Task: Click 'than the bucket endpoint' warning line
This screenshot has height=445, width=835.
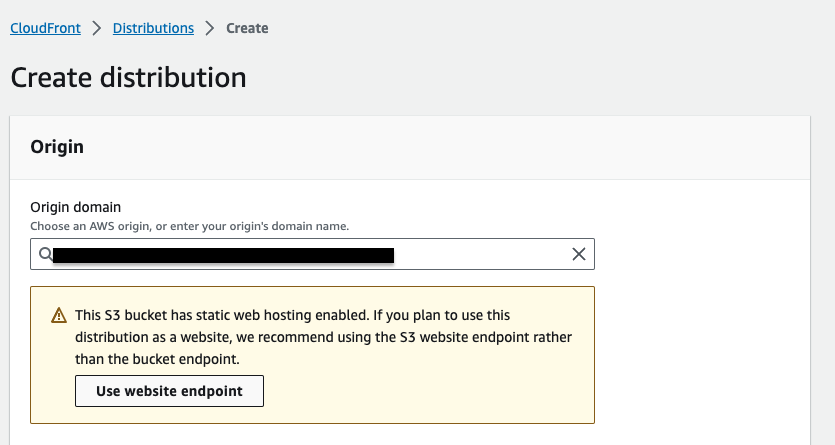Action: [158, 359]
